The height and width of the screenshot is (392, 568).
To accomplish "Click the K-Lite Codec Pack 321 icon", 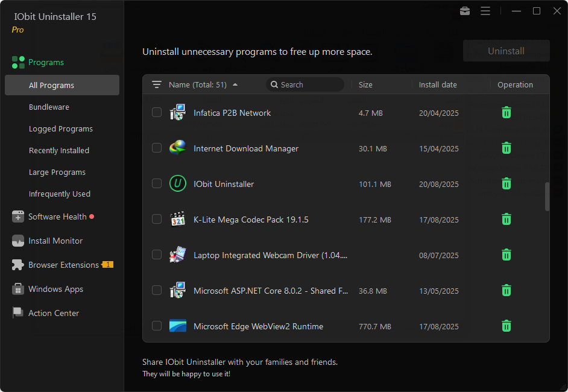I will 178,219.
